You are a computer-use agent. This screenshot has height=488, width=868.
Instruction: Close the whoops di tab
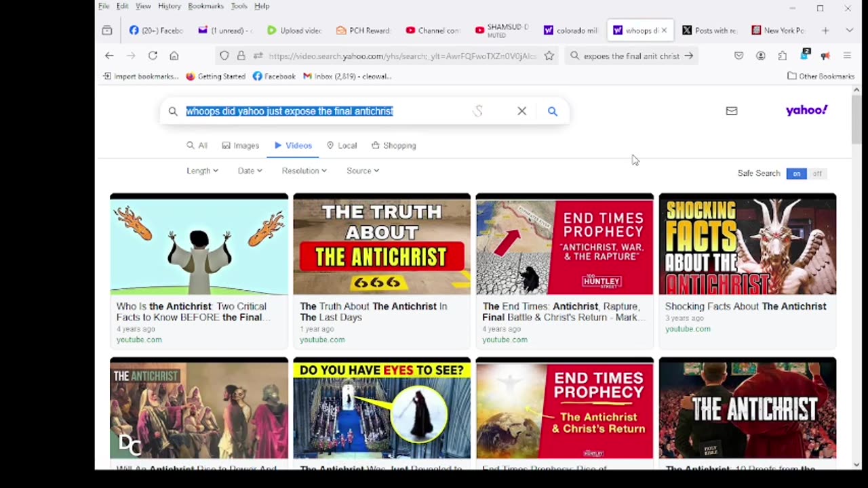pyautogui.click(x=664, y=30)
